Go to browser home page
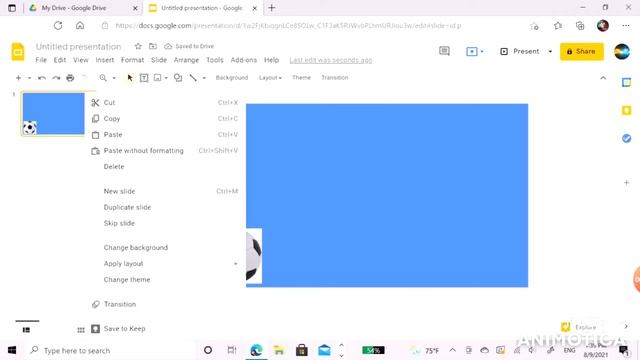 [x=80, y=26]
